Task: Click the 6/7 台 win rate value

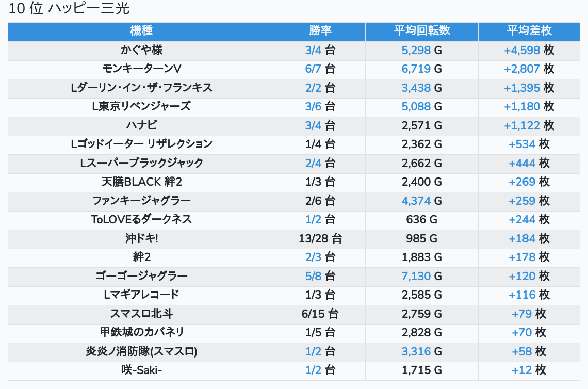Action: [320, 69]
